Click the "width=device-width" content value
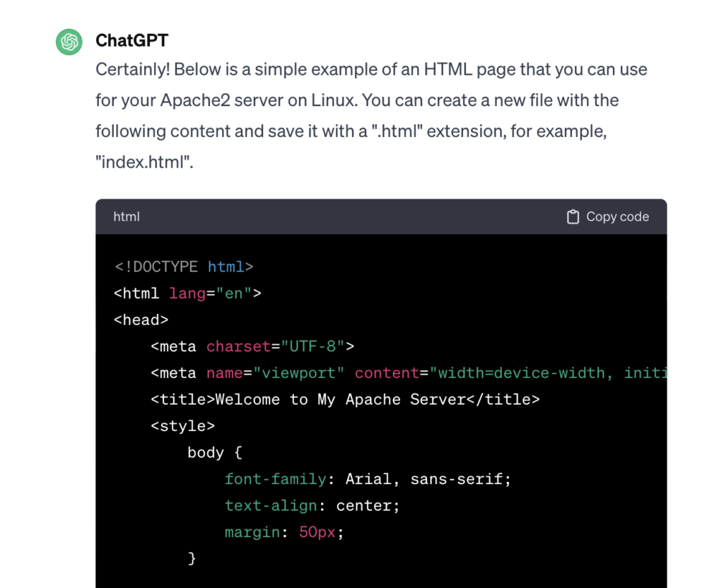Image resolution: width=724 pixels, height=588 pixels. (x=520, y=373)
